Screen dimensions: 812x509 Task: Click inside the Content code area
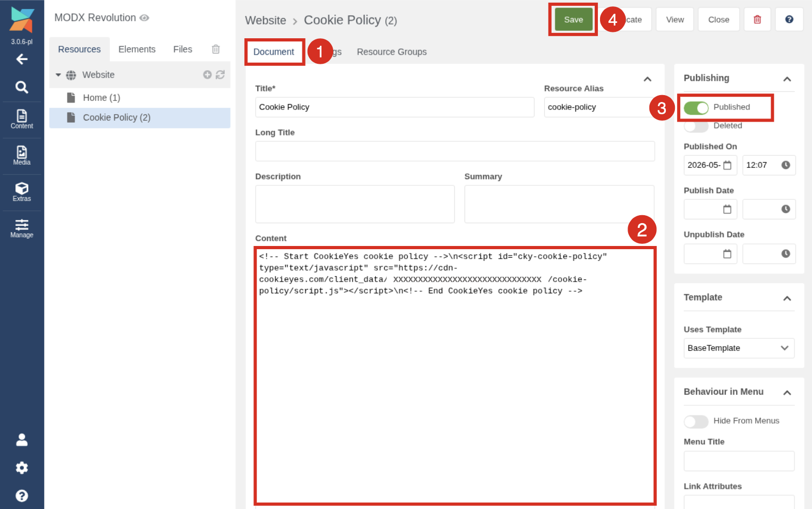coord(455,376)
